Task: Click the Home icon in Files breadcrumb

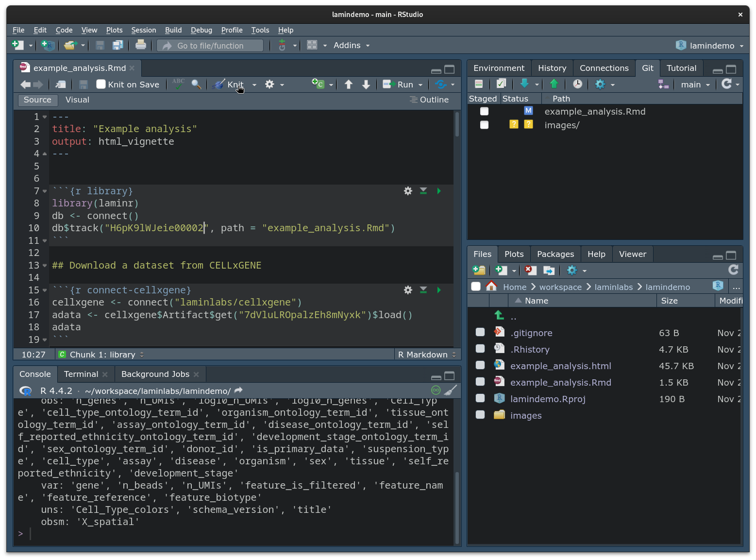Action: click(491, 287)
